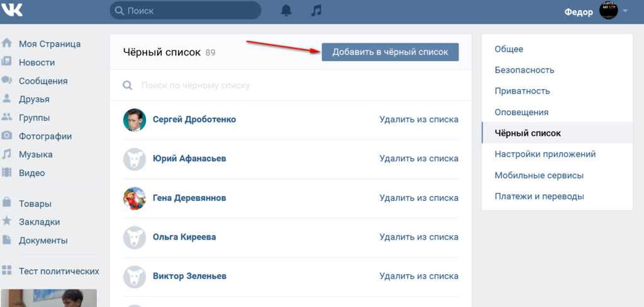Open Сергей Дроботенко profile name link
Viewport: 644px width, 307px height.
194,120
